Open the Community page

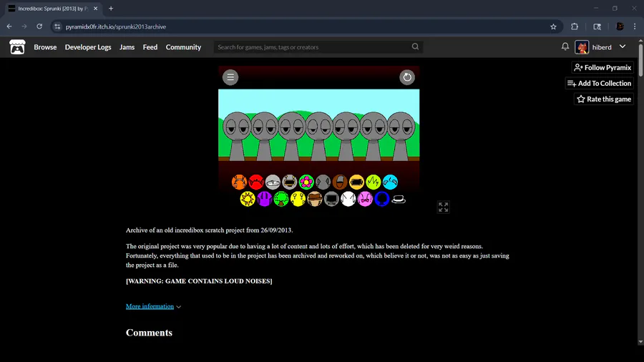pyautogui.click(x=183, y=47)
